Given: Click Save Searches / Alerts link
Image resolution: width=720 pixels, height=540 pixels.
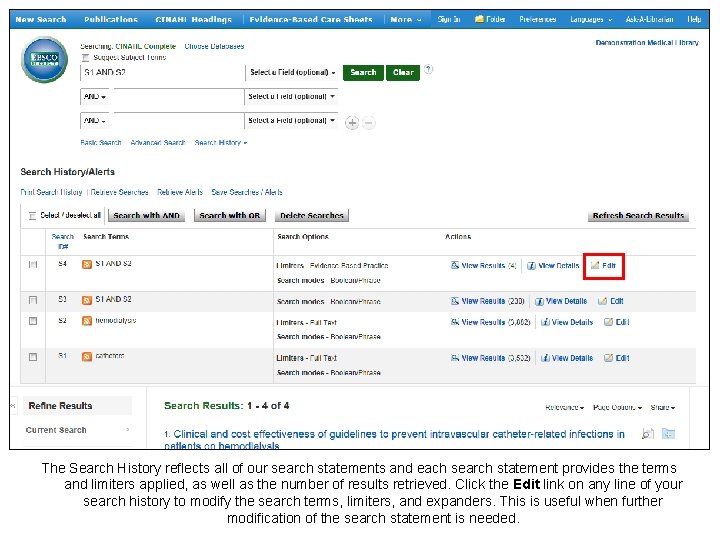Looking at the screenshot, I should tap(247, 192).
